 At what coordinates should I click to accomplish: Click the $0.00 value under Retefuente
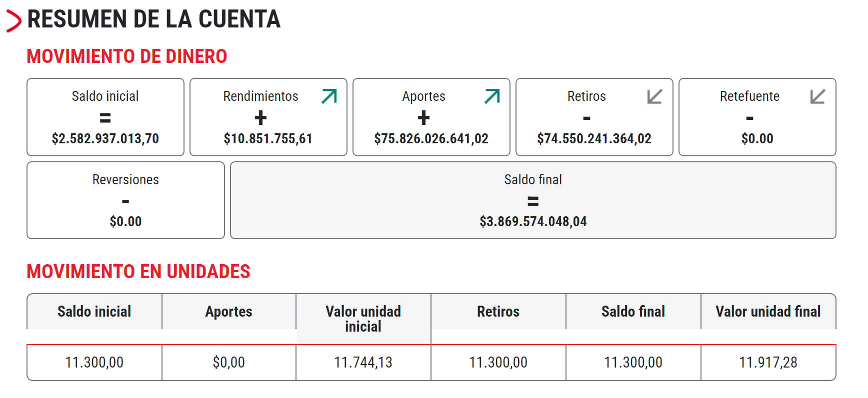click(x=757, y=138)
